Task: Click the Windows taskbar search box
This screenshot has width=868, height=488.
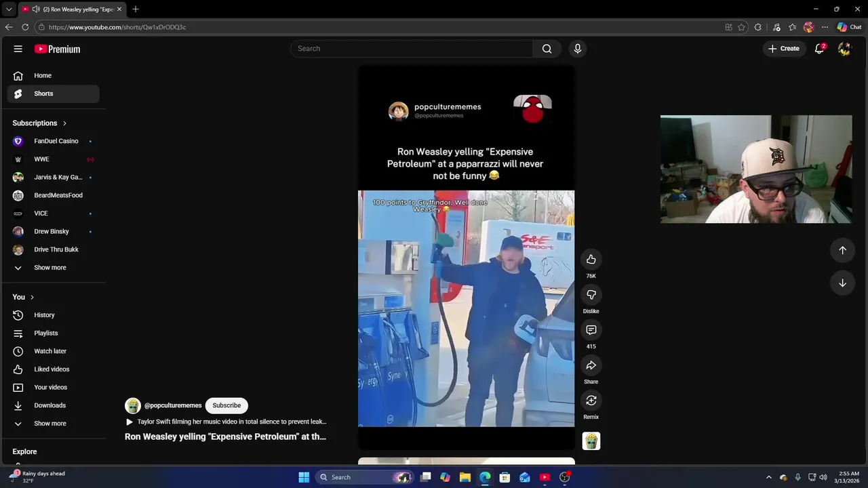Action: click(364, 477)
